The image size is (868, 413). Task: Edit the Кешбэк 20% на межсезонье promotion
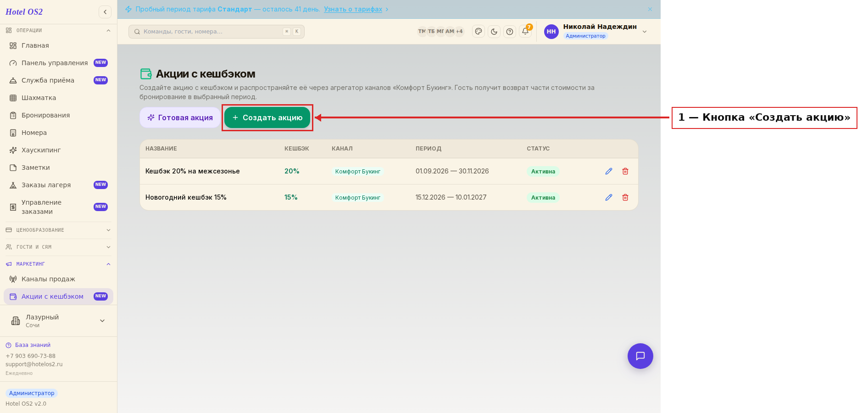[x=609, y=171]
